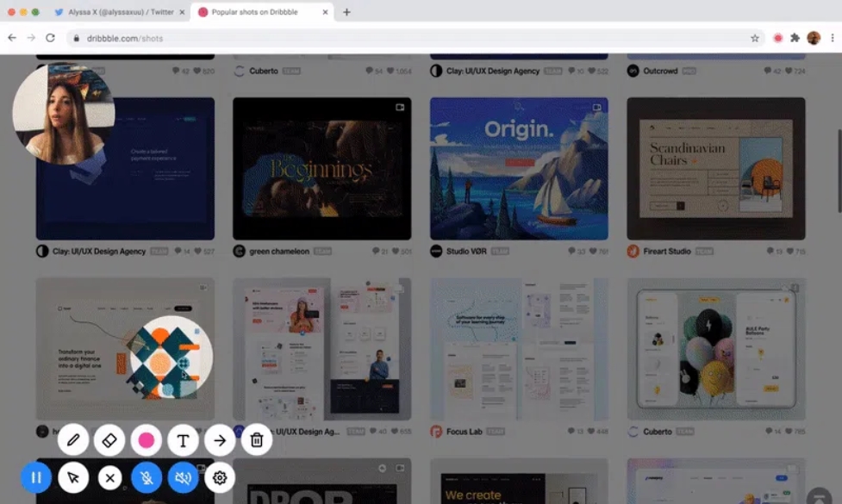Screen dimensions: 842x504
Task: View site security lock info
Action: click(x=76, y=38)
